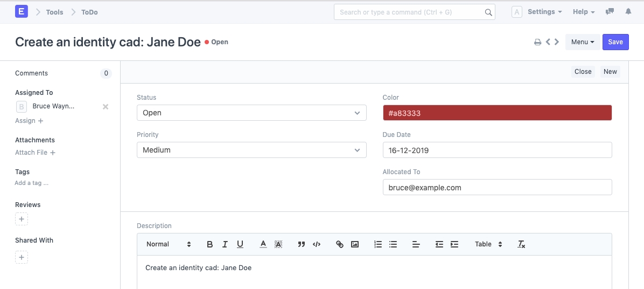Save the ToDo document
The image size is (644, 289).
click(x=615, y=42)
